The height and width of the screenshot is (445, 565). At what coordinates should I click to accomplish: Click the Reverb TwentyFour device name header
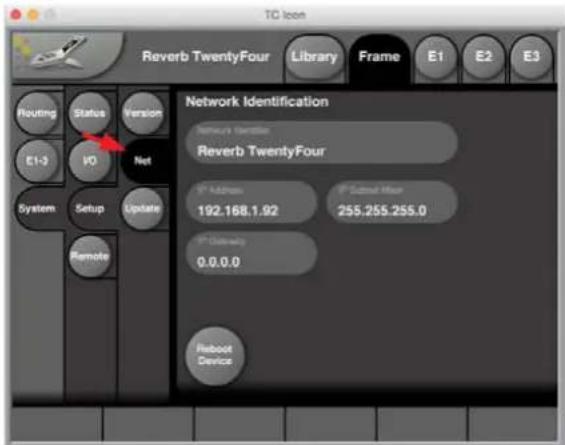(x=206, y=57)
